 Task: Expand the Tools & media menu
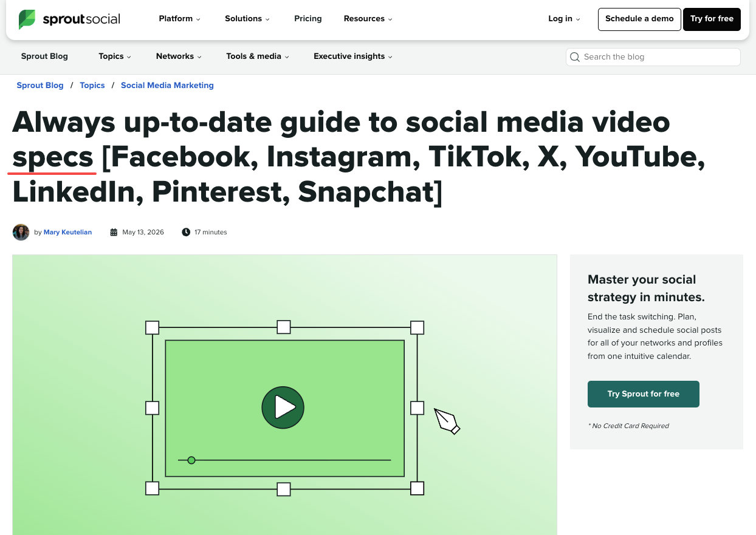pos(258,56)
